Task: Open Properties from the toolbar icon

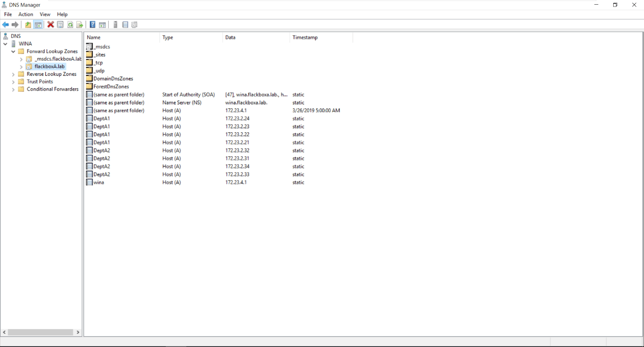Action: pyautogui.click(x=60, y=25)
